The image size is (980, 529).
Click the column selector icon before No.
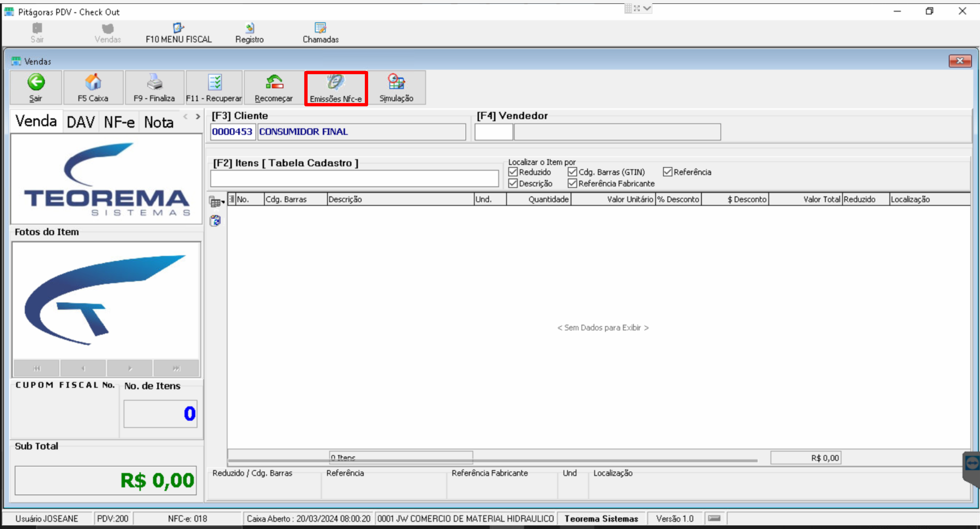pyautogui.click(x=232, y=199)
